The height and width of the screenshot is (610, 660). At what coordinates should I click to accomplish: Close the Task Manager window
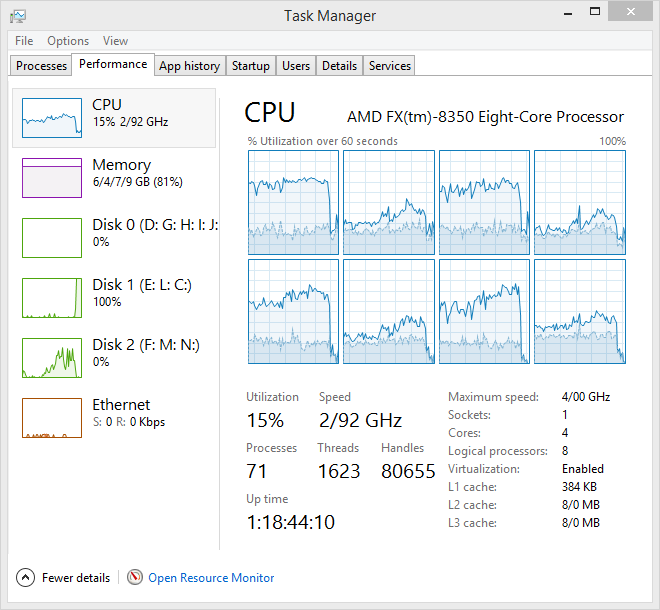(x=630, y=11)
